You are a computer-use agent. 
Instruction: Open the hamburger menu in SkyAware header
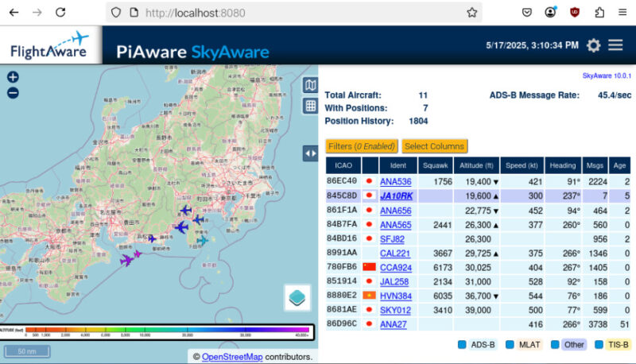(x=615, y=45)
